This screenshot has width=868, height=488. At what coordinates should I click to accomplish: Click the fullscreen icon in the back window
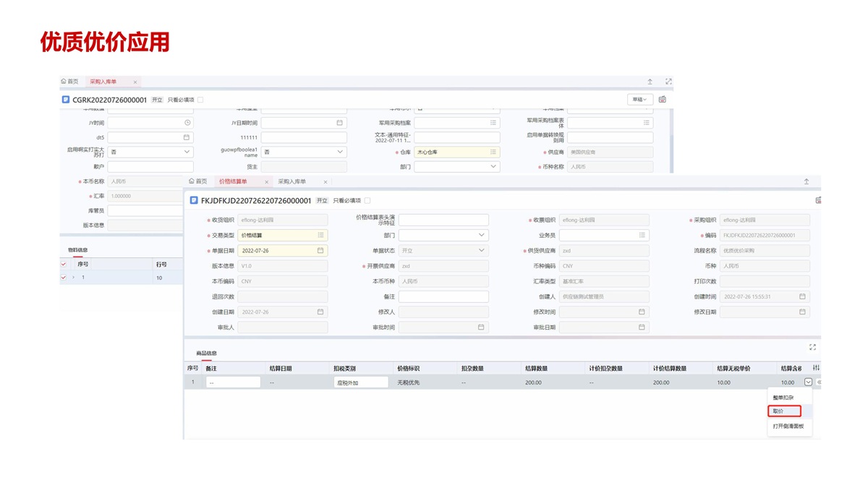[668, 82]
